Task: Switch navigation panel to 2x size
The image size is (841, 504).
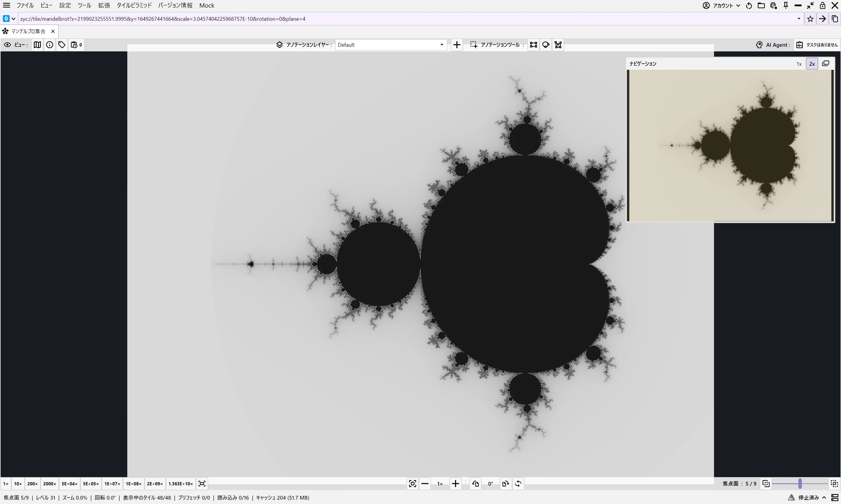Action: [812, 63]
